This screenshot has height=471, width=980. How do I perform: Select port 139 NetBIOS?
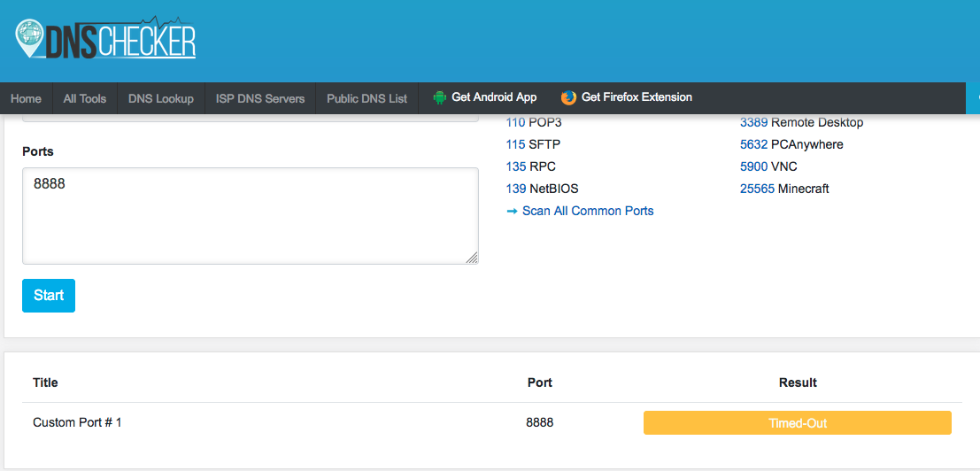pos(542,189)
